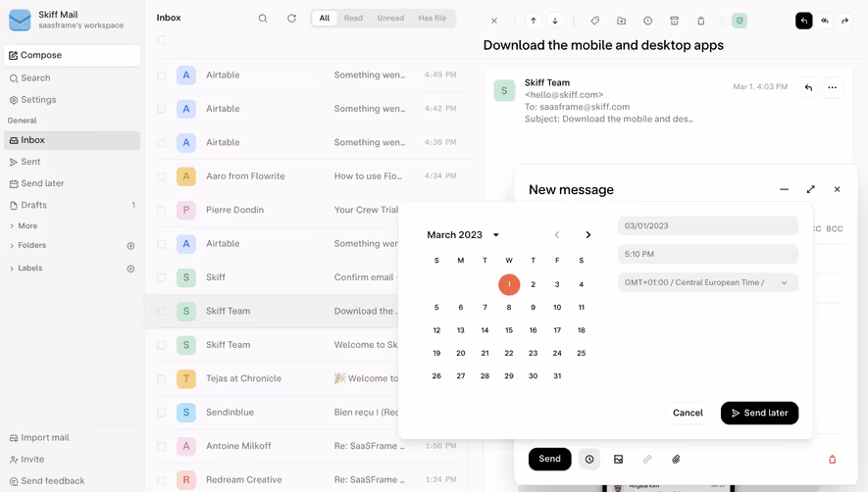Switch to the All filter tab

tap(325, 19)
